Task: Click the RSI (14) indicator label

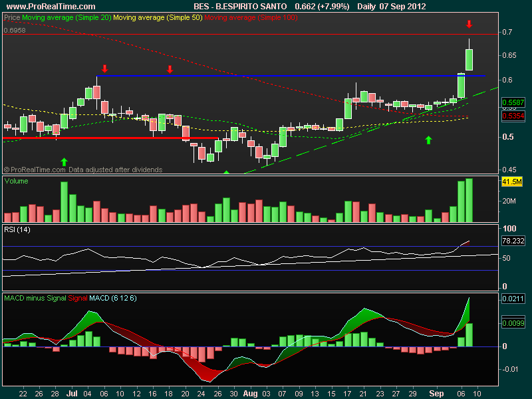Action: coord(17,229)
